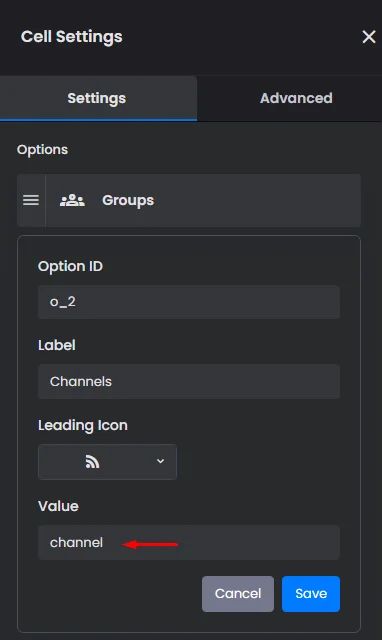Click the Value label text
Image resolution: width=382 pixels, height=640 pixels.
58,506
